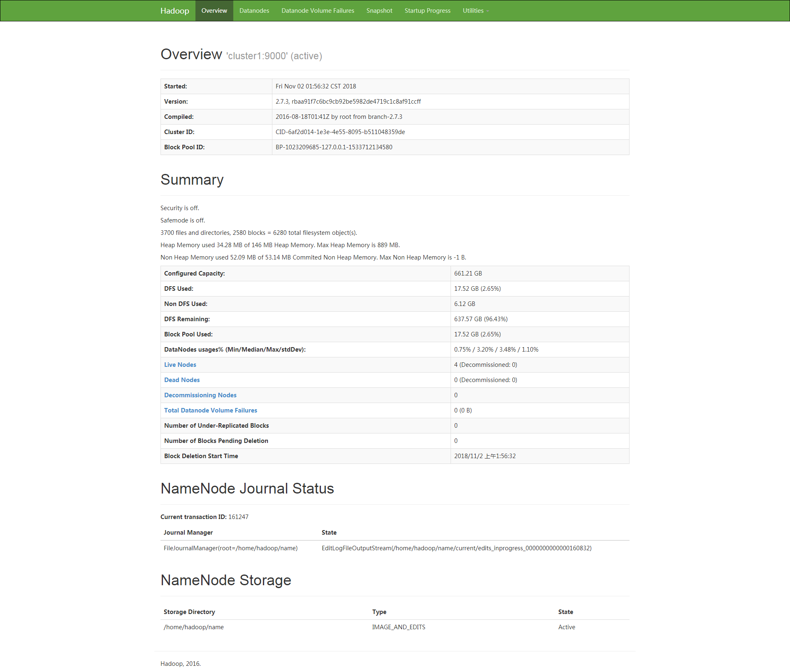Open Startup Progress section icon

click(x=428, y=10)
